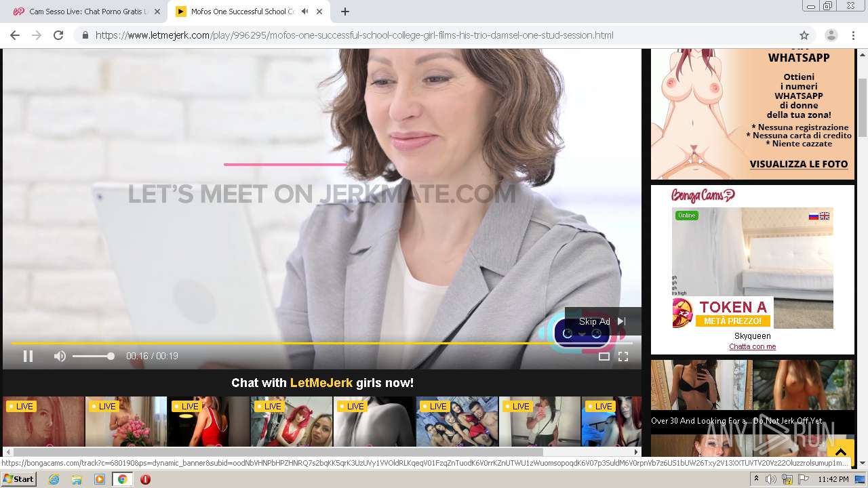Screen dimensions: 868x488
Task: Select the Russian flag language icon
Action: pos(814,216)
